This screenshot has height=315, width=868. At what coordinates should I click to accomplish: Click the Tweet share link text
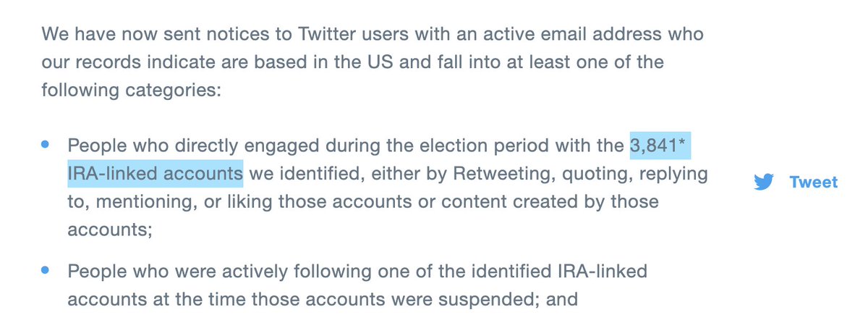pos(813,182)
